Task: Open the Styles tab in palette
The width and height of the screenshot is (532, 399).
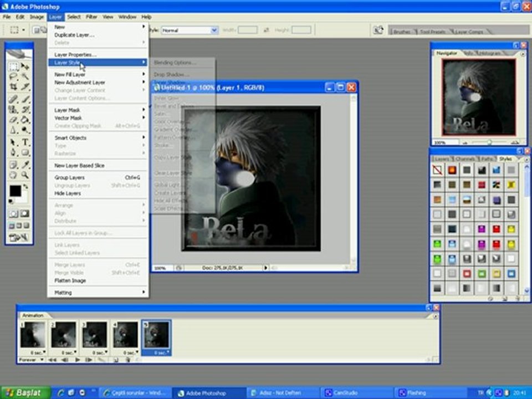Action: tap(505, 159)
